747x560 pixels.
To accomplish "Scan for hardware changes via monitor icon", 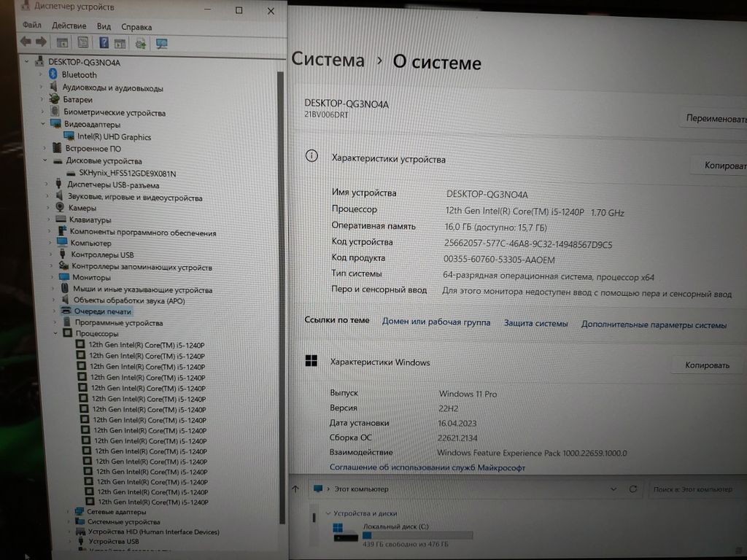I will point(161,44).
